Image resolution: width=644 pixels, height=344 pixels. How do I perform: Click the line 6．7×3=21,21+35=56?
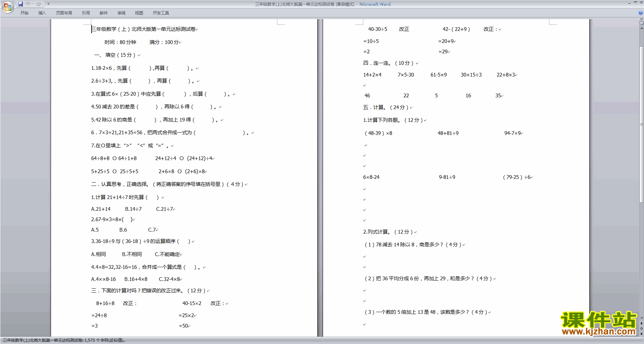click(117, 133)
